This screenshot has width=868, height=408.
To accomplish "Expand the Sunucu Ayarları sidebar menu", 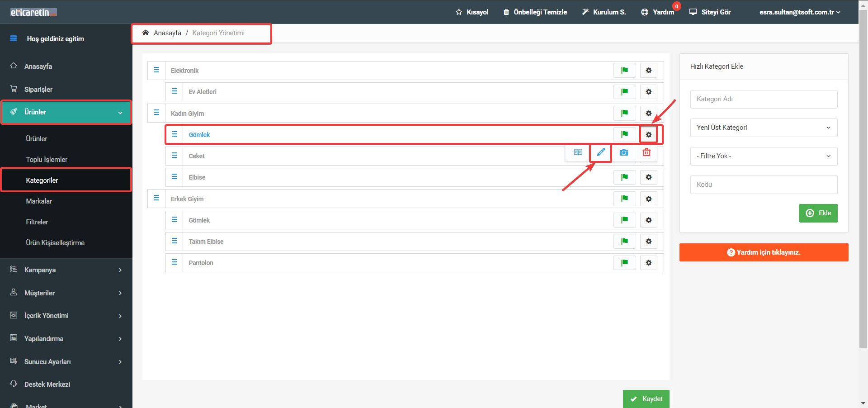I will pyautogui.click(x=66, y=362).
